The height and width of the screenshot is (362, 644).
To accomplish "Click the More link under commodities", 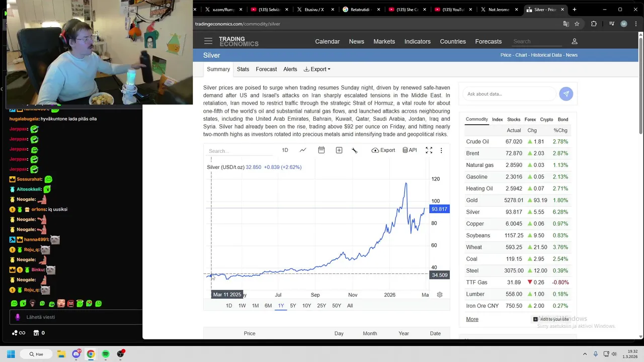I will click(472, 319).
